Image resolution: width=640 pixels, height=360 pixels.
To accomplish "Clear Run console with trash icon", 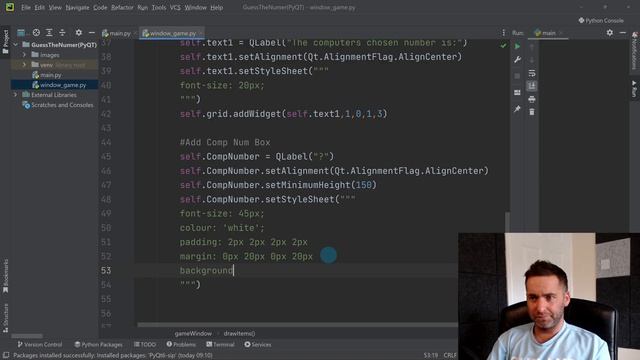I will pyautogui.click(x=531, y=112).
